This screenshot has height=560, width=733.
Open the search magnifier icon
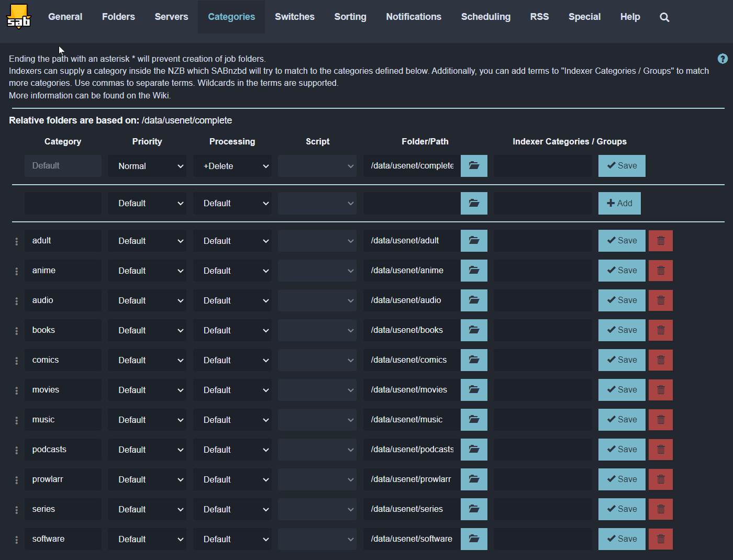[x=664, y=17]
